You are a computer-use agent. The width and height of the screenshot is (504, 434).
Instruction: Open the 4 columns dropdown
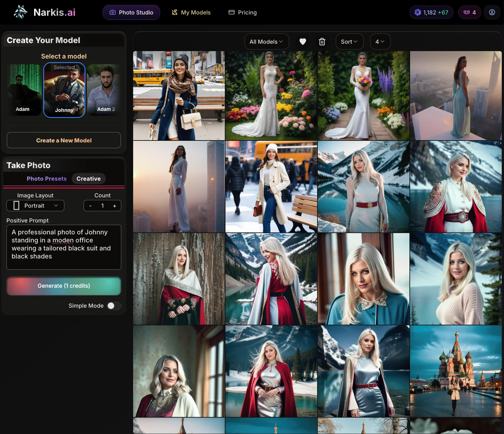pos(380,42)
